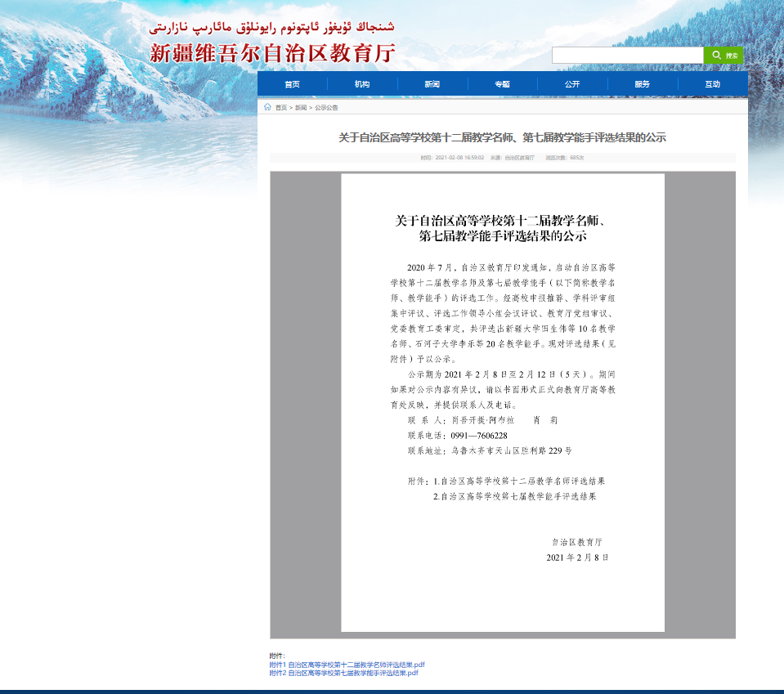
Task: Click the Uyghur script site title
Action: [272, 26]
